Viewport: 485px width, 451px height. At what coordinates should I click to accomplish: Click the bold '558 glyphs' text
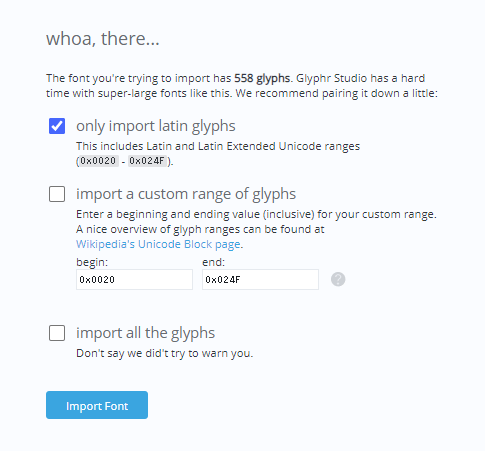click(262, 78)
